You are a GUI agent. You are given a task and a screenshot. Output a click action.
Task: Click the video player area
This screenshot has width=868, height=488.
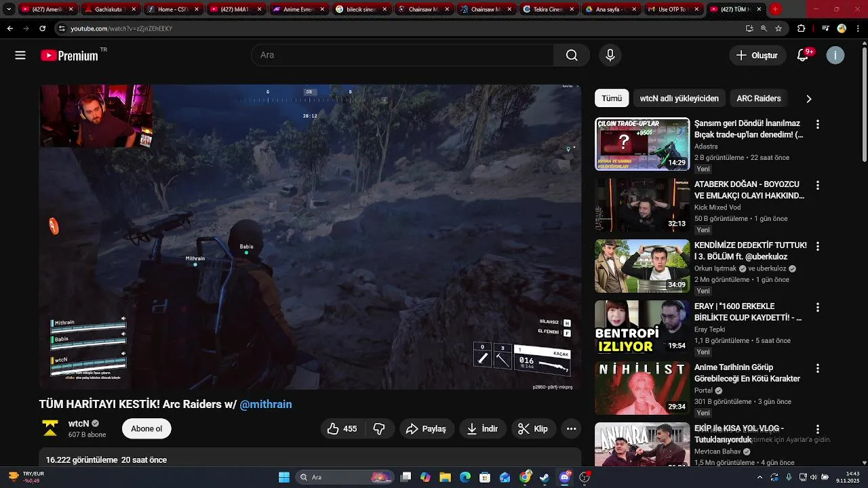pyautogui.click(x=310, y=237)
